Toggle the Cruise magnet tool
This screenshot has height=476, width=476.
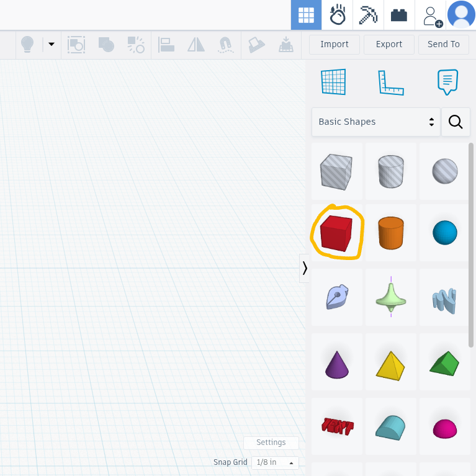click(225, 45)
